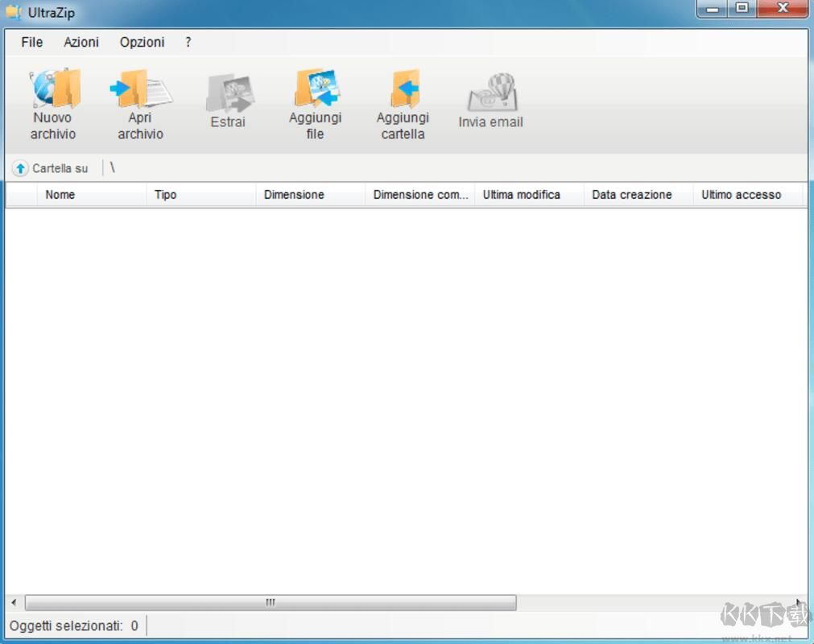Click the Aggiungi cartella icon
This screenshot has height=644, width=814.
coord(403,90)
